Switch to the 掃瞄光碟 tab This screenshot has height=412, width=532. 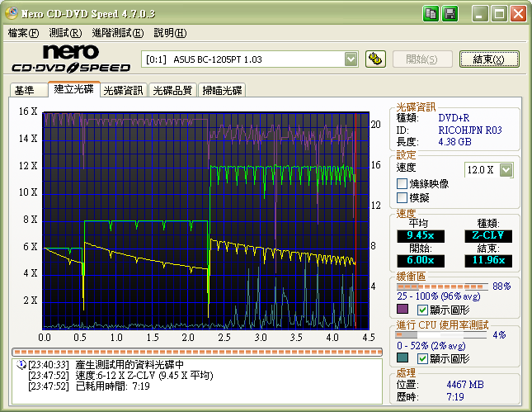(222, 90)
